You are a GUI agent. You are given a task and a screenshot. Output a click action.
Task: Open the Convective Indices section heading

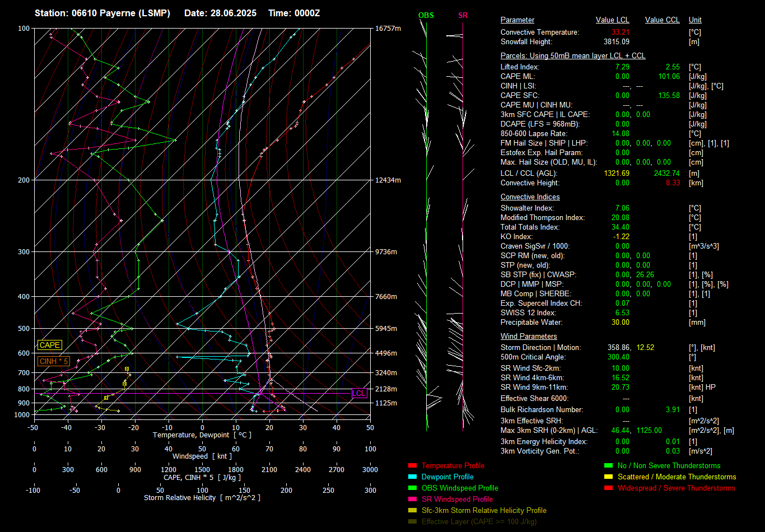coord(530,197)
